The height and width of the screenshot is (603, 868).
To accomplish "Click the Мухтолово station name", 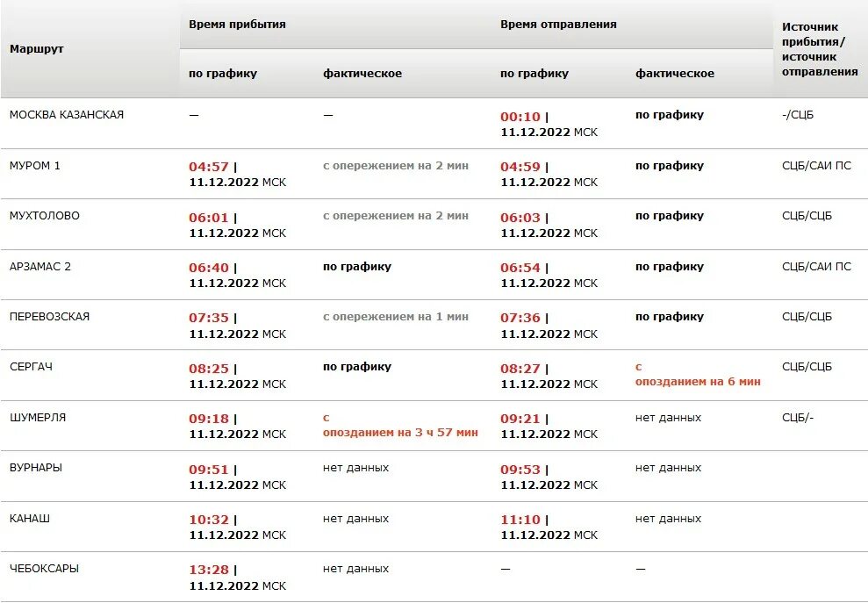I will pos(45,216).
